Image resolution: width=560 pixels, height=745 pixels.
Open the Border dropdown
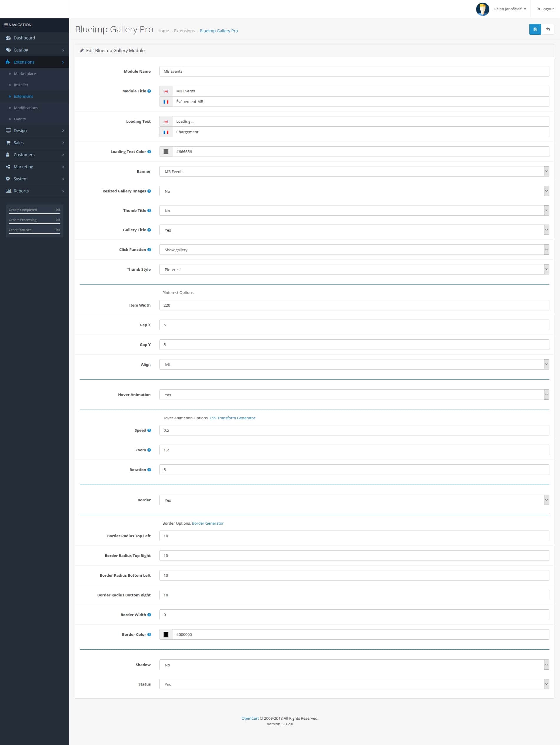click(x=354, y=500)
